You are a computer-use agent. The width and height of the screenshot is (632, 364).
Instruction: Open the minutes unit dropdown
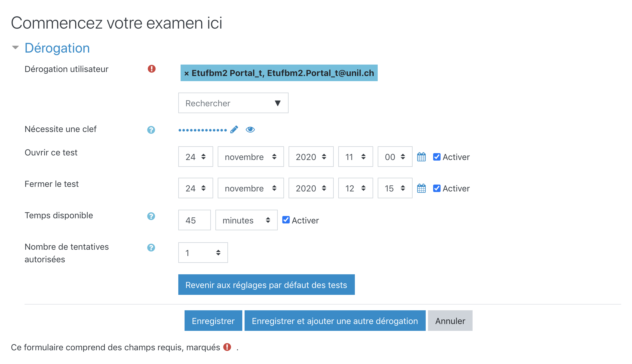[x=246, y=220]
